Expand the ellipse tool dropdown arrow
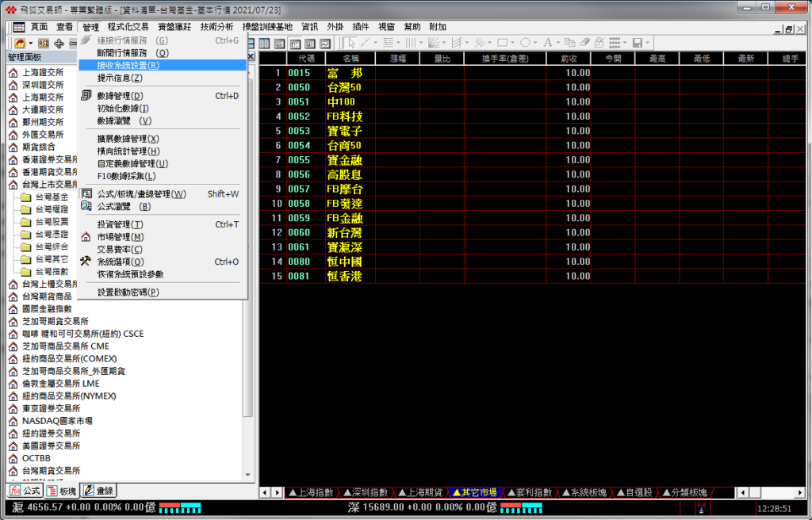Viewport: 812px width, 520px height. [535, 43]
